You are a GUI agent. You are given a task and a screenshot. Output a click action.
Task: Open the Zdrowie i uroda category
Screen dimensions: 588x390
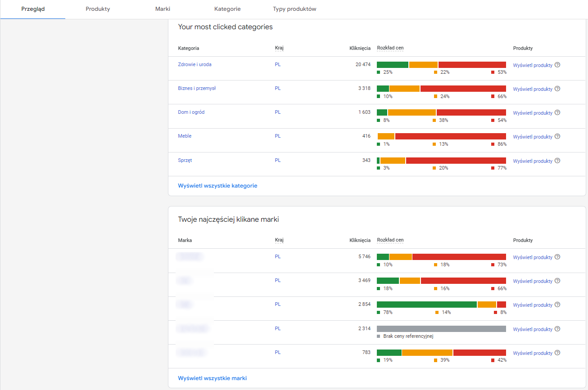click(x=194, y=64)
